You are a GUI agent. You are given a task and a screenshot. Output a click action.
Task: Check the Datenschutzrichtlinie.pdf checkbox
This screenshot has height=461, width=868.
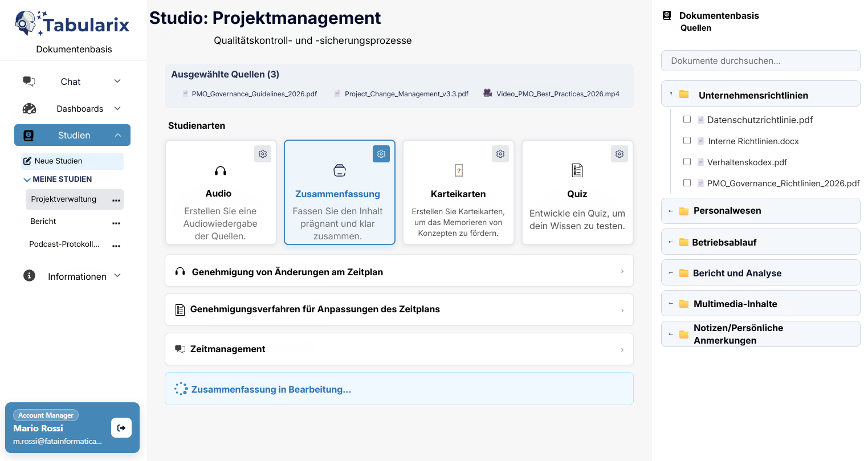(687, 120)
